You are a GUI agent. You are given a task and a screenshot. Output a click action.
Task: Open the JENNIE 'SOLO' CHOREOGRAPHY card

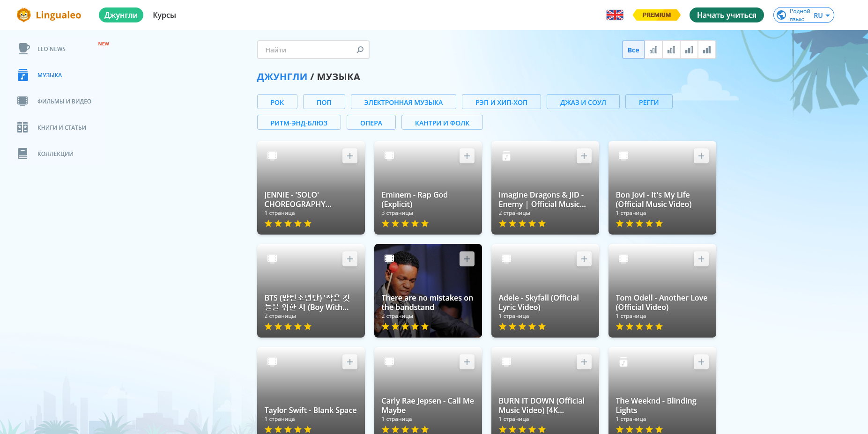point(311,188)
